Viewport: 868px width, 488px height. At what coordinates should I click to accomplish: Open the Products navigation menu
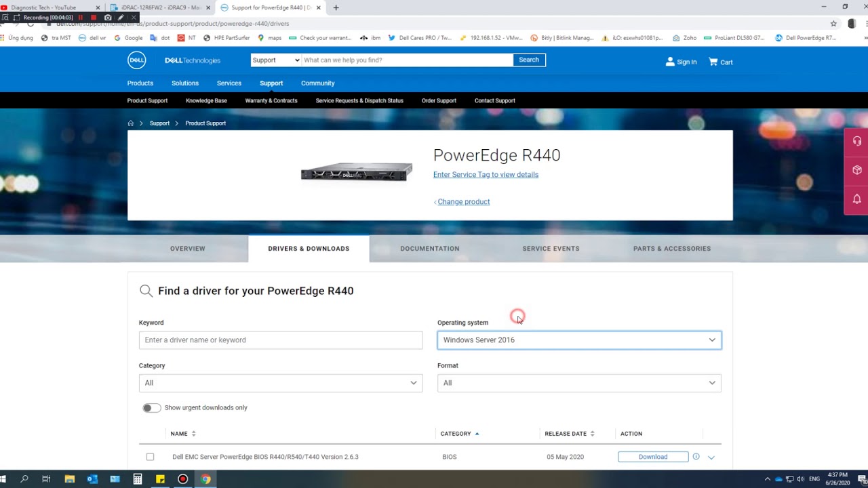coord(140,83)
